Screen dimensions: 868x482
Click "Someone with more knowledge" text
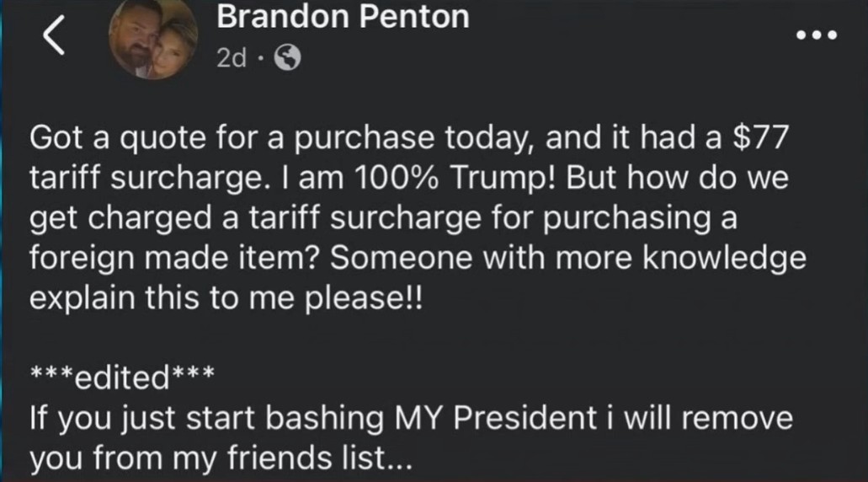click(568, 259)
